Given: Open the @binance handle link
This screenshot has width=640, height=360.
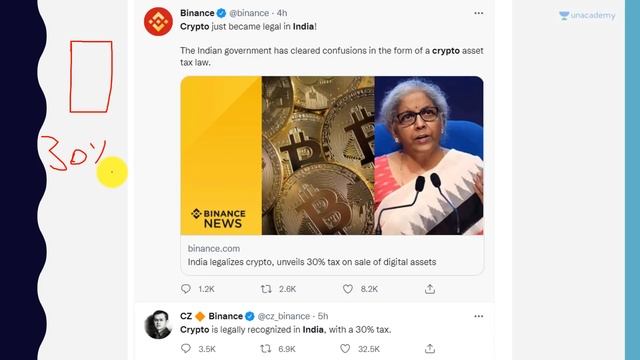Looking at the screenshot, I should click(x=249, y=13).
